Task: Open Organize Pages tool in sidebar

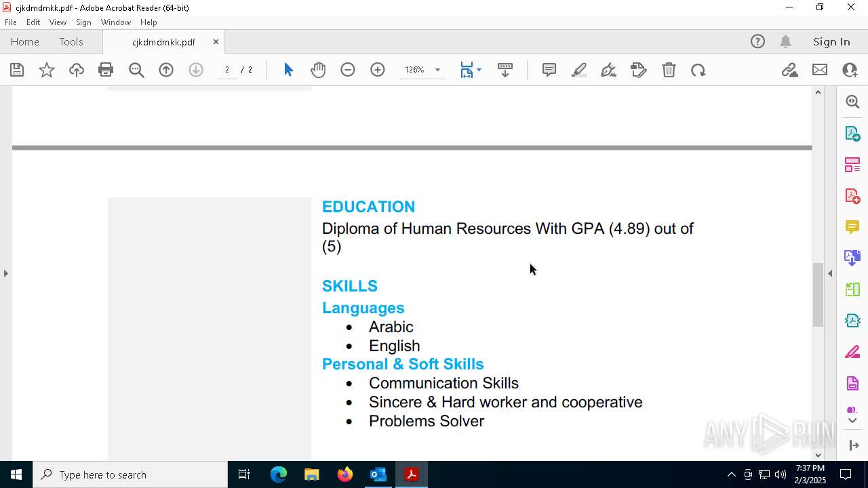Action: click(852, 165)
